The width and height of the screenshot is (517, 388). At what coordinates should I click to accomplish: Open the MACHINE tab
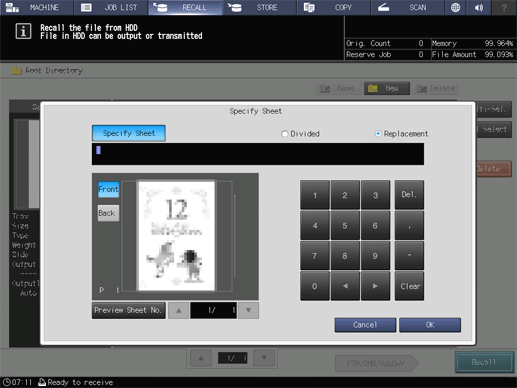coord(37,7)
